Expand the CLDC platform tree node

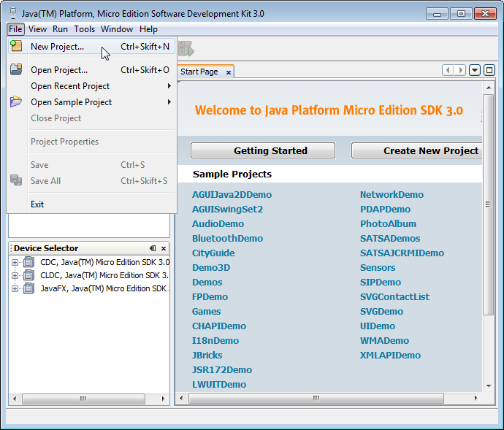coord(15,275)
